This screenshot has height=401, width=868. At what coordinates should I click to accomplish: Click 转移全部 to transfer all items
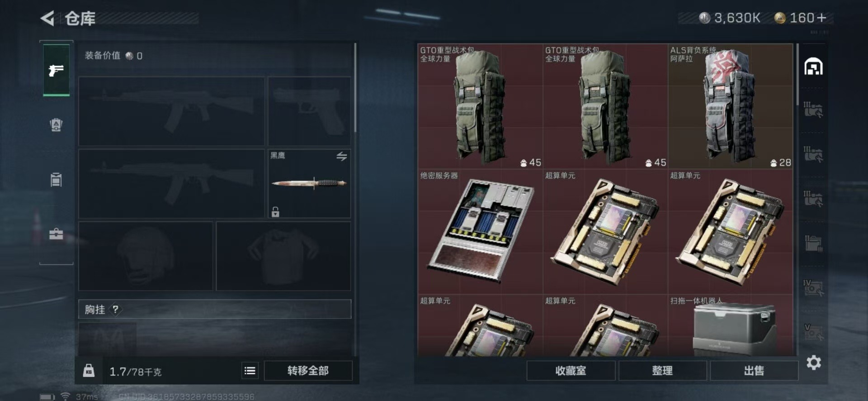[308, 371]
